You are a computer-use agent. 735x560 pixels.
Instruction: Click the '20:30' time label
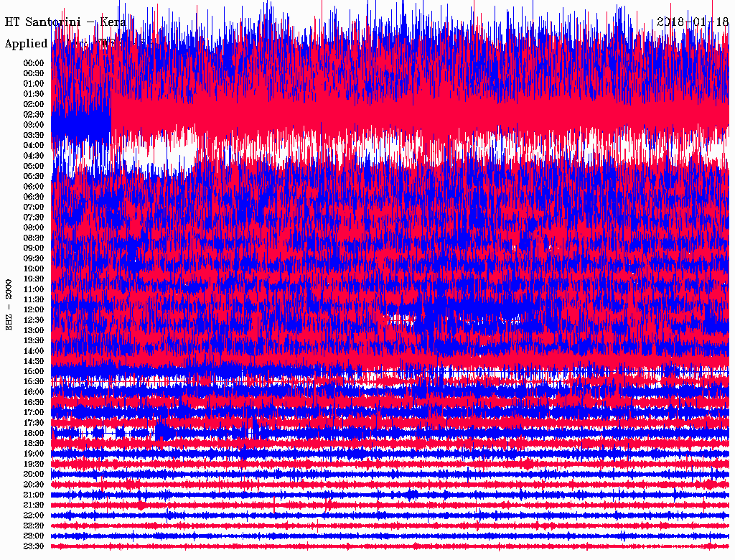(x=34, y=485)
